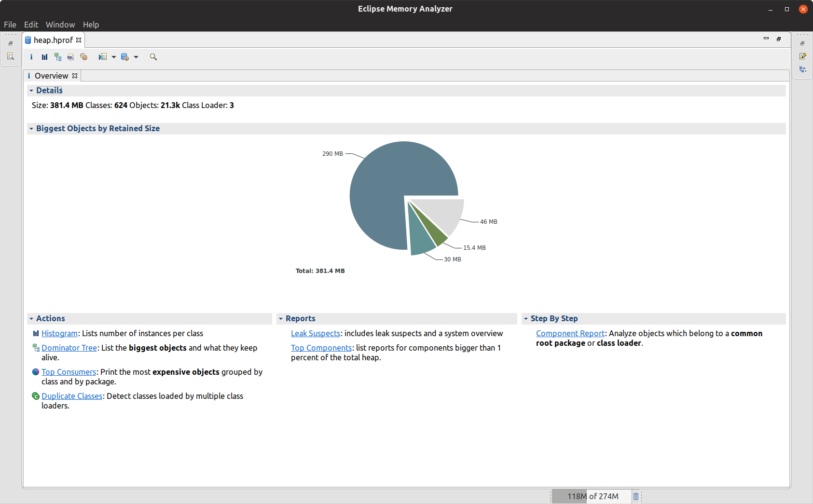Open the Help menu
The height and width of the screenshot is (504, 813).
[91, 25]
